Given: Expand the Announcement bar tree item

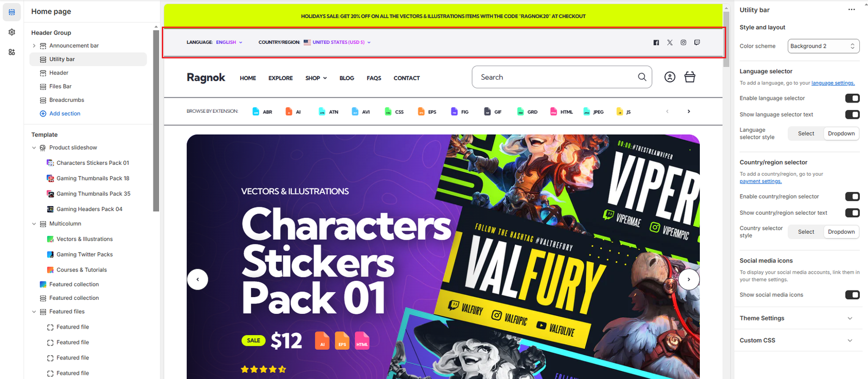Looking at the screenshot, I should (34, 46).
